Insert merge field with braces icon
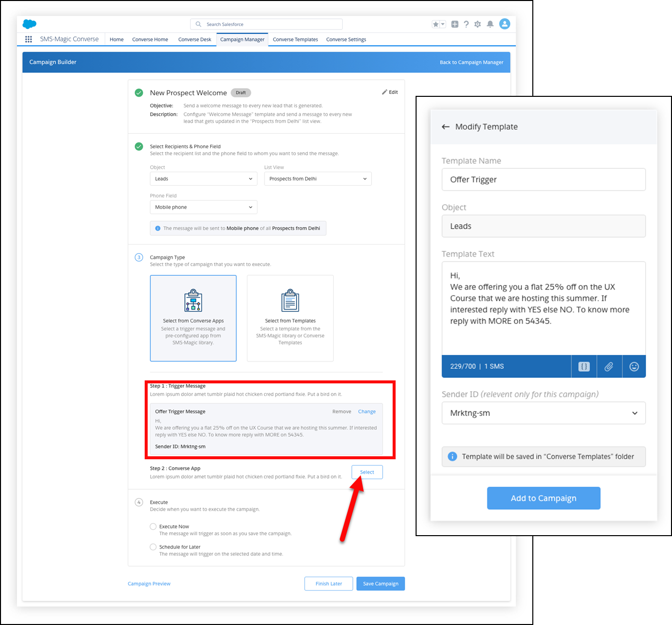The width and height of the screenshot is (672, 625). (584, 366)
